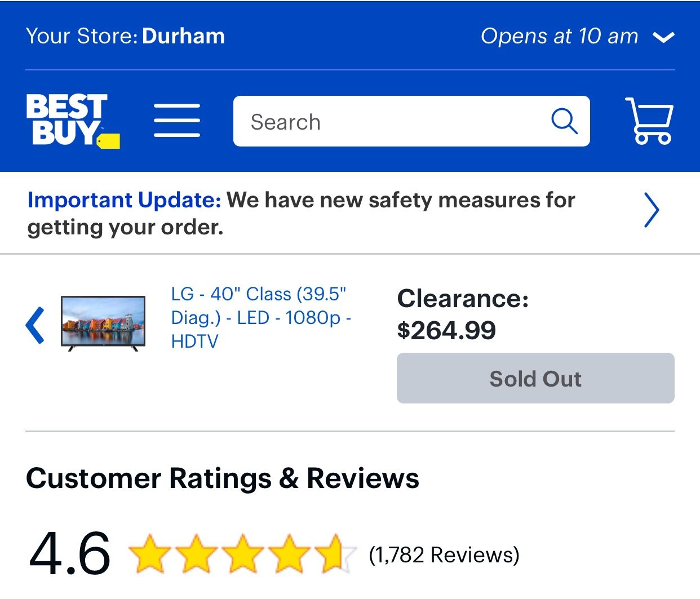This screenshot has height=599, width=700.
Task: Click the first gold rating star
Action: click(x=149, y=554)
